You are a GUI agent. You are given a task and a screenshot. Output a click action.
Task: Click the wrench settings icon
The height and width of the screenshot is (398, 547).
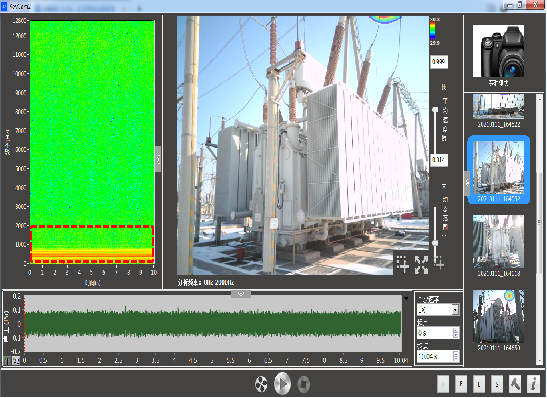(515, 384)
